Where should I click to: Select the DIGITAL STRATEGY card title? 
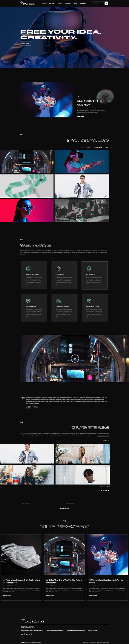pos(32,274)
